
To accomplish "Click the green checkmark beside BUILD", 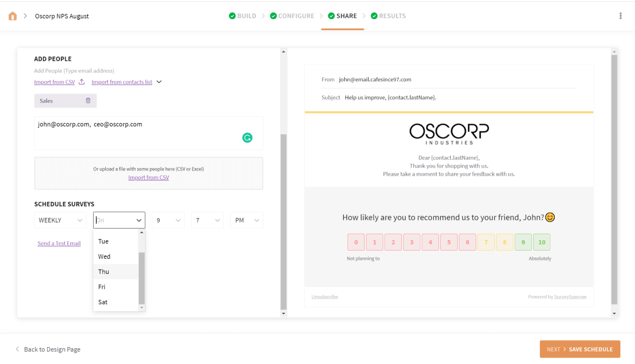I will coord(231,16).
